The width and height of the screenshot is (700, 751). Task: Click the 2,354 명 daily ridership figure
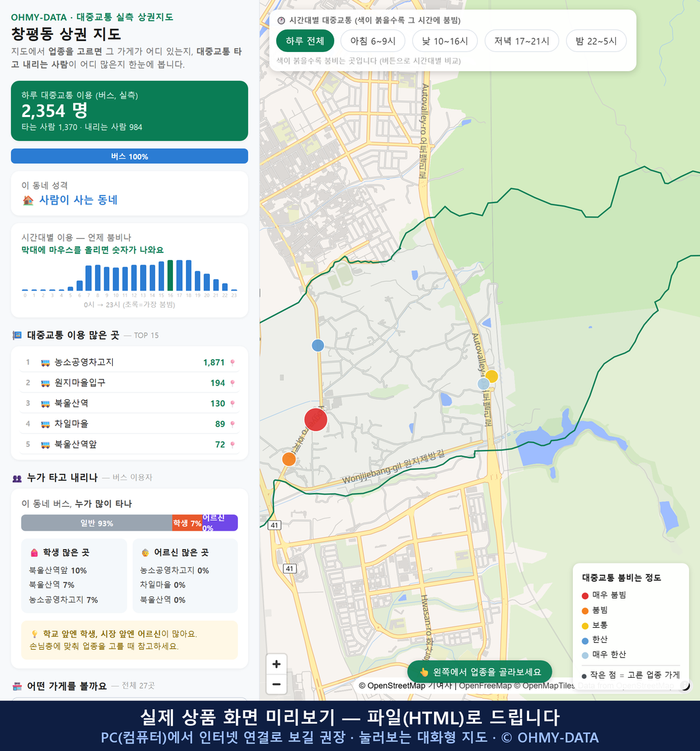click(54, 111)
